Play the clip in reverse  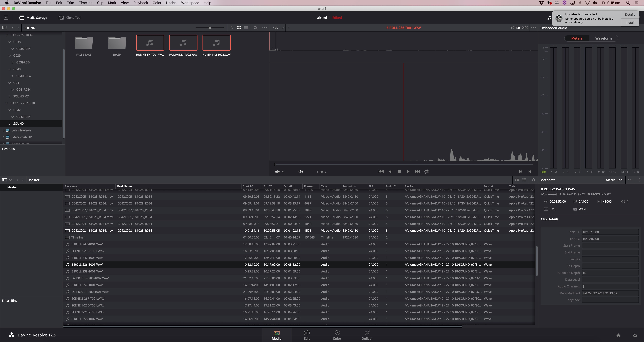pos(390,172)
